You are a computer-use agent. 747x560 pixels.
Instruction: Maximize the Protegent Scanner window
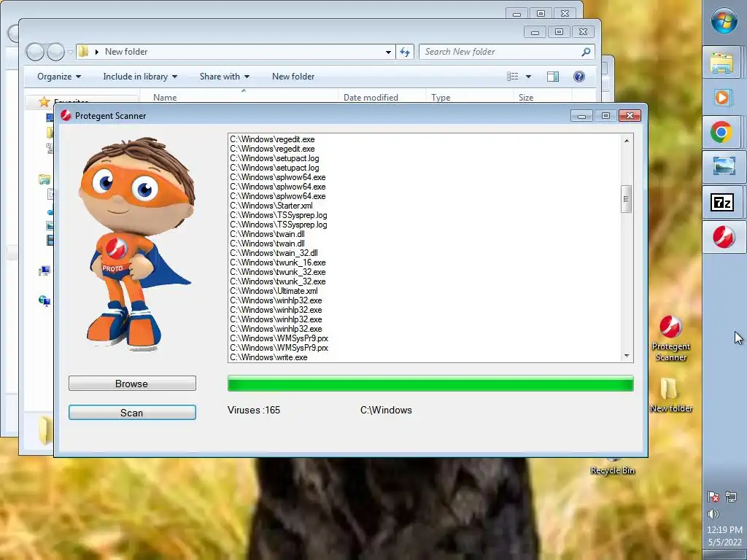tap(605, 116)
